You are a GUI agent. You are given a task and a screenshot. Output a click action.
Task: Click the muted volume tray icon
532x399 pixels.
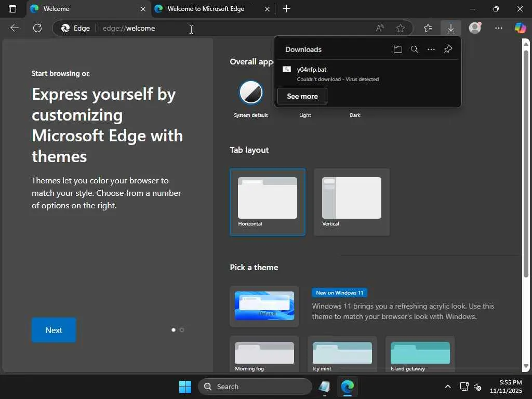click(477, 387)
